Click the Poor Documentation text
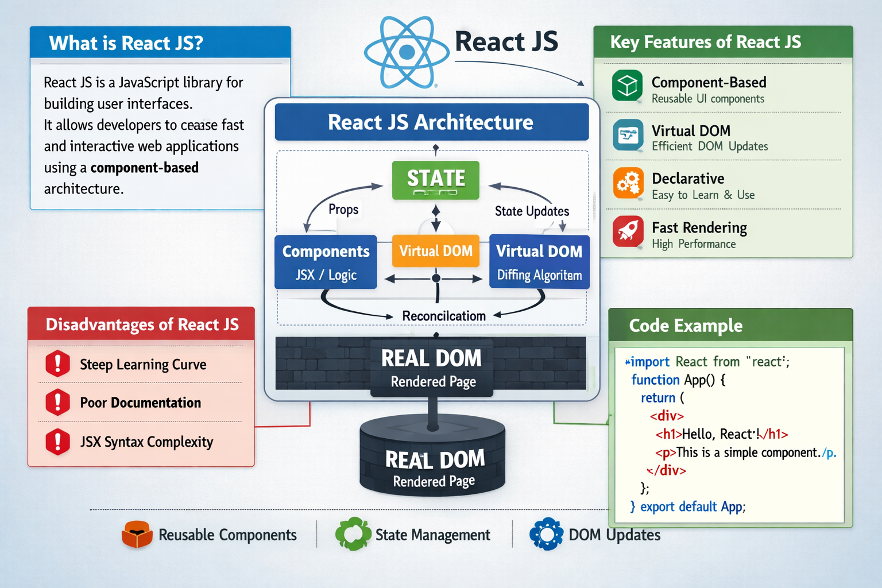This screenshot has height=588, width=882. tap(140, 403)
